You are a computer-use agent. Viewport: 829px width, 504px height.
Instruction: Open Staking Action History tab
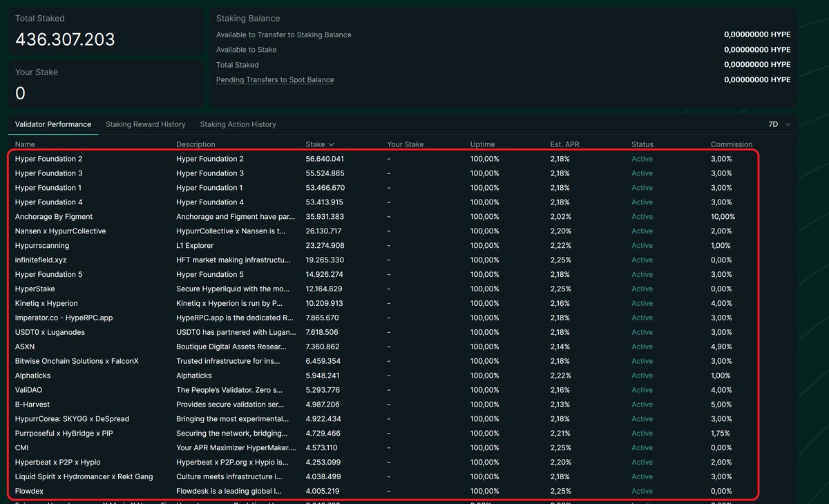pyautogui.click(x=238, y=124)
